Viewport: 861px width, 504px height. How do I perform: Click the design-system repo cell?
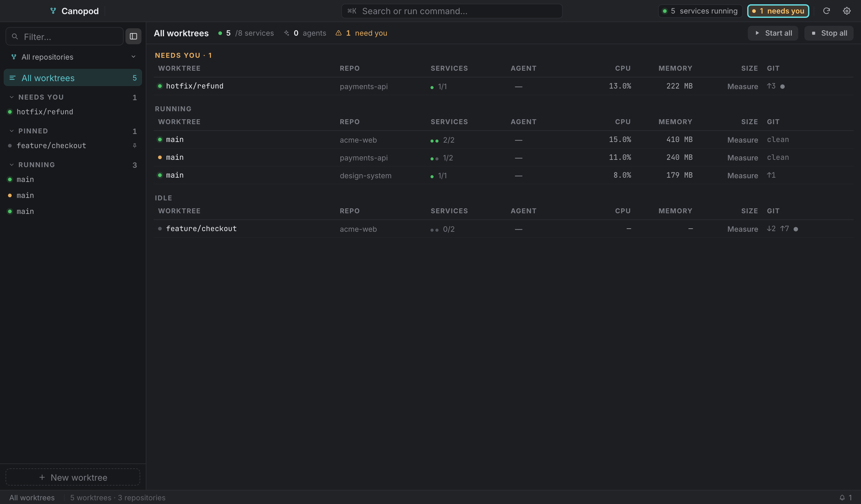[365, 175]
